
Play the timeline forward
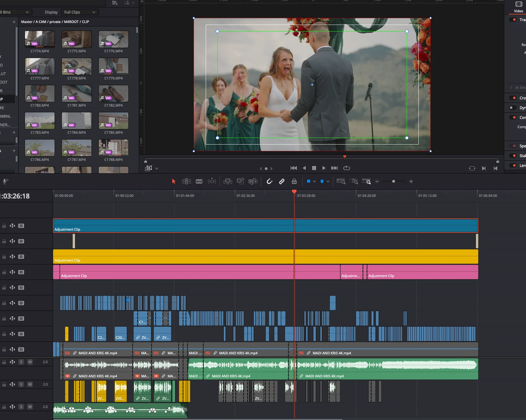pos(324,168)
